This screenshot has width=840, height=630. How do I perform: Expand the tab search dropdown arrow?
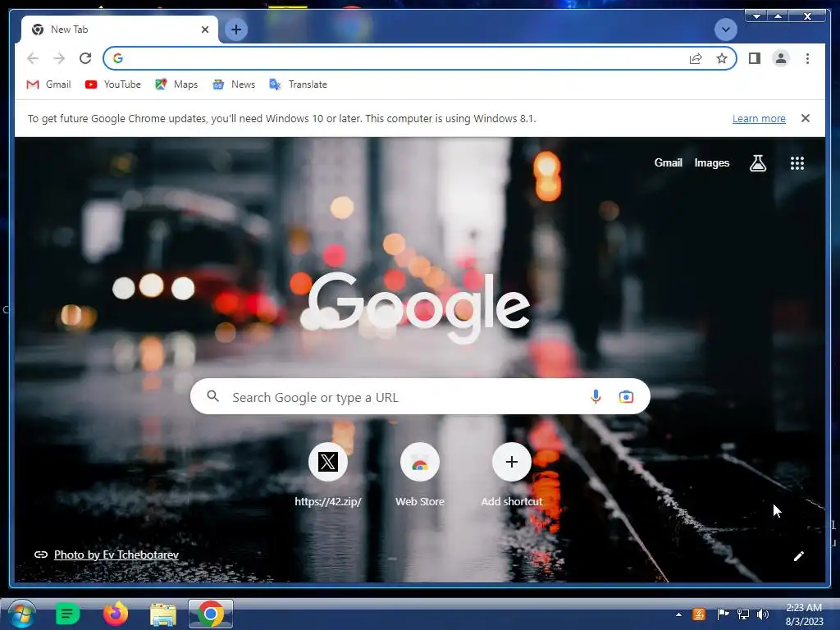[x=725, y=30]
